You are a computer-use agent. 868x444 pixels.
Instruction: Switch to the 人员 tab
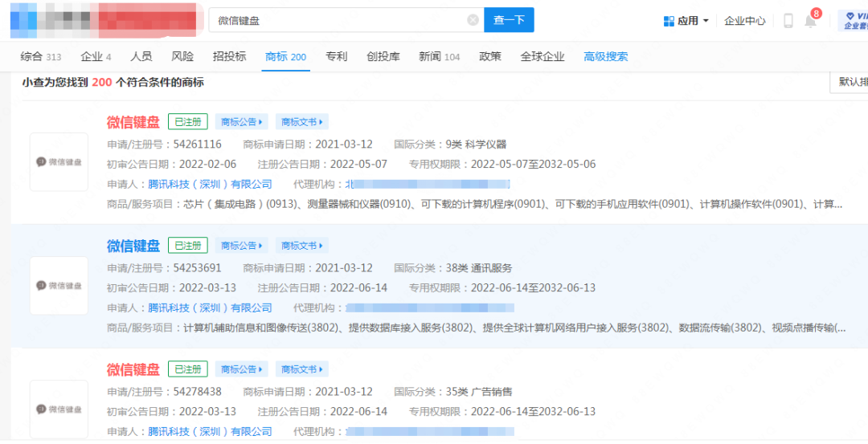141,56
